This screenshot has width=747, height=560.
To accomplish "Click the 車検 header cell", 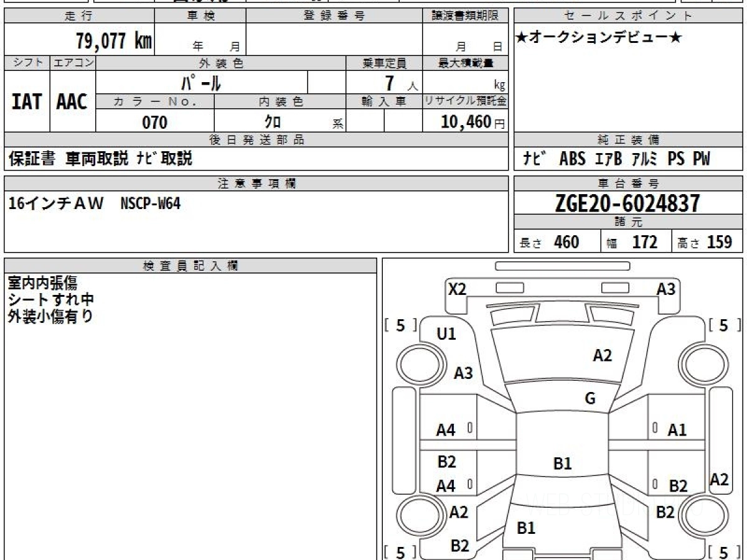I will 200,16.
